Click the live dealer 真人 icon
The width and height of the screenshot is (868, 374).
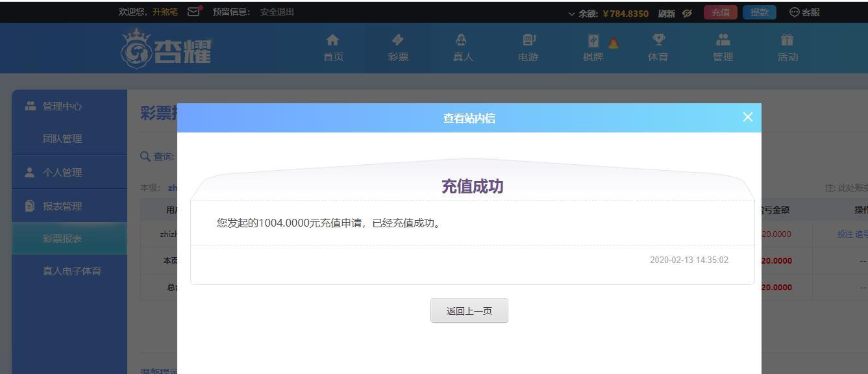tap(461, 40)
